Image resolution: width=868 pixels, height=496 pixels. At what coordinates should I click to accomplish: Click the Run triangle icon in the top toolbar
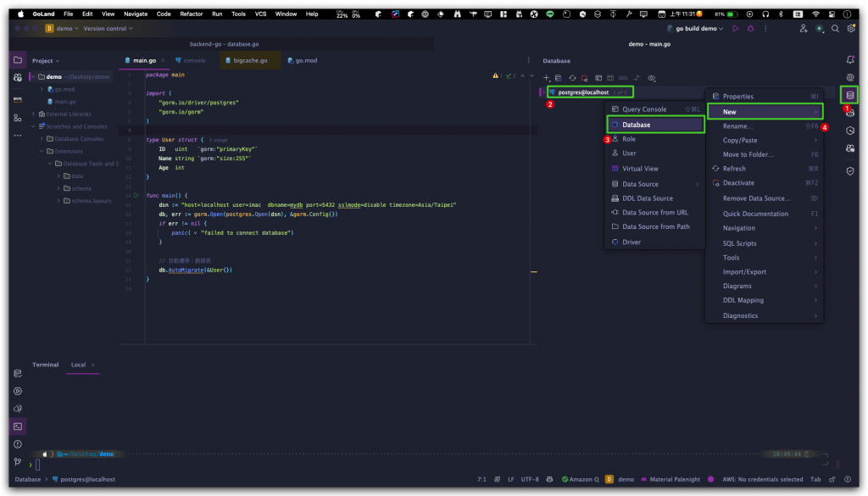pos(736,28)
